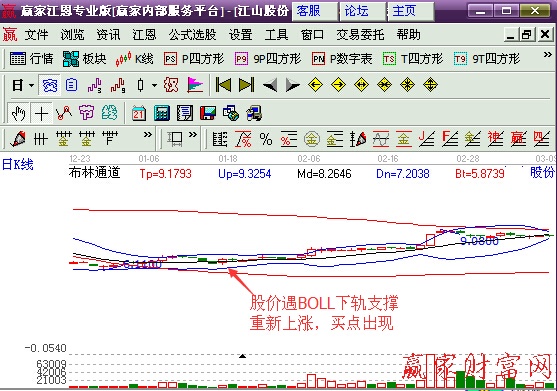Open the candlestick style dropdown arrow
The height and width of the screenshot is (391, 557).
pyautogui.click(x=154, y=85)
